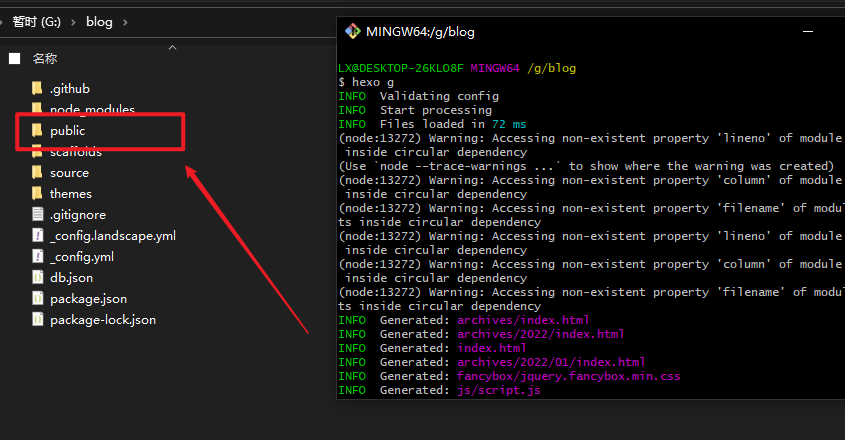Click the _config.yml file icon
This screenshot has width=845, height=440.
click(38, 257)
